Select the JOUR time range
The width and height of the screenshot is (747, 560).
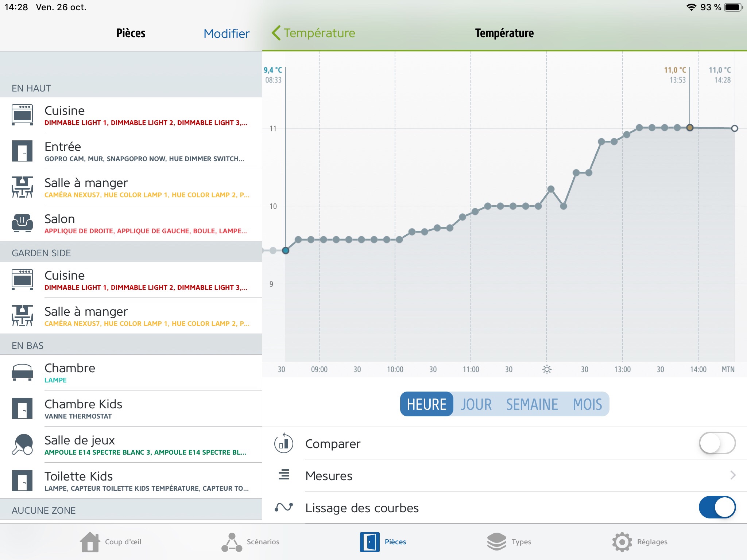point(476,404)
